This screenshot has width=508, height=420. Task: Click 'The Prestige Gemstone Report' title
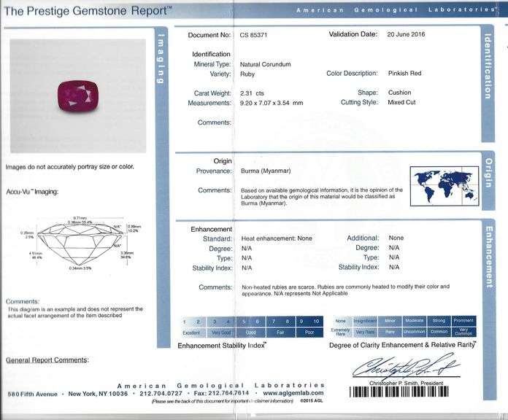pyautogui.click(x=88, y=11)
